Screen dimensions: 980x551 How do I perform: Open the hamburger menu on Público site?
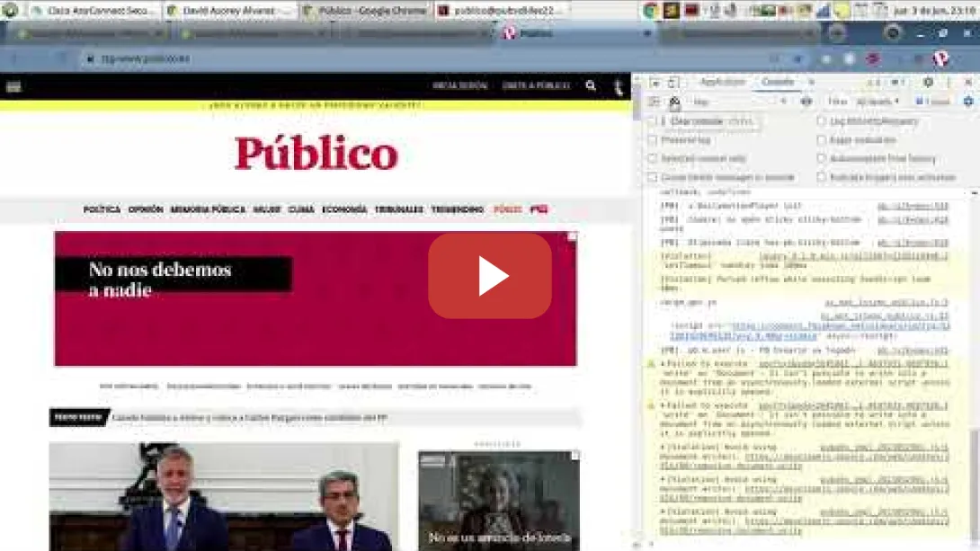tap(13, 87)
